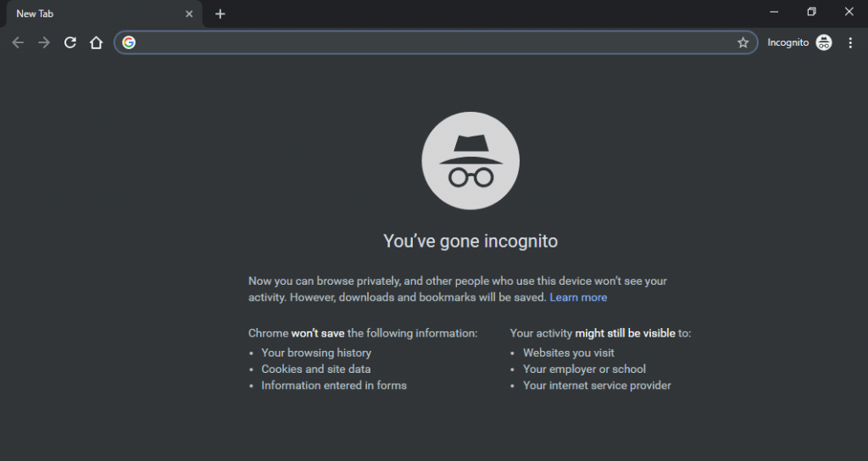Close the Chrome incognito window

[849, 12]
